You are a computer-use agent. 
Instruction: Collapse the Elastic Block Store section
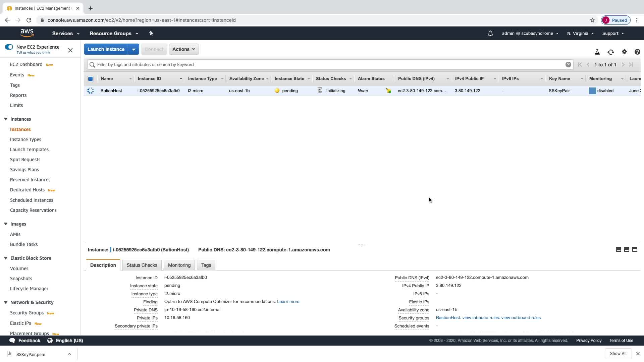6,258
